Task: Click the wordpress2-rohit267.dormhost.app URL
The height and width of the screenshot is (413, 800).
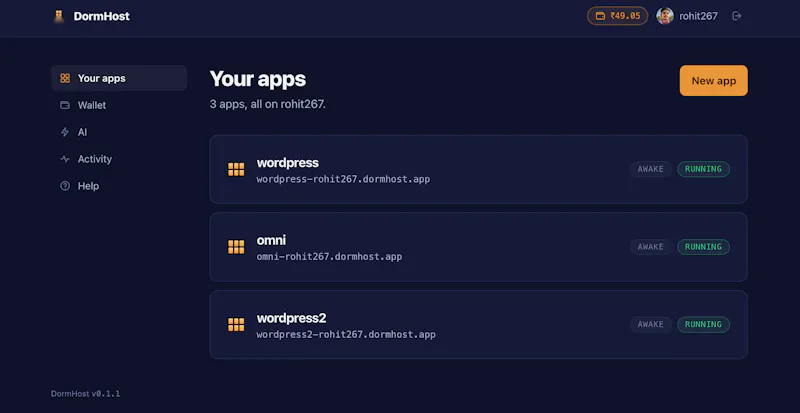Action: pyautogui.click(x=346, y=335)
